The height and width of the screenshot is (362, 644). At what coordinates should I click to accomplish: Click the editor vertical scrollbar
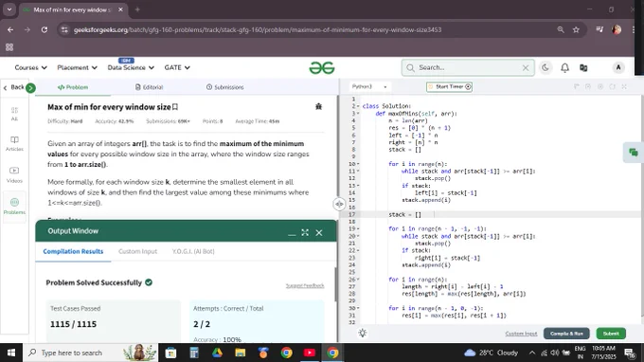pyautogui.click(x=642, y=206)
